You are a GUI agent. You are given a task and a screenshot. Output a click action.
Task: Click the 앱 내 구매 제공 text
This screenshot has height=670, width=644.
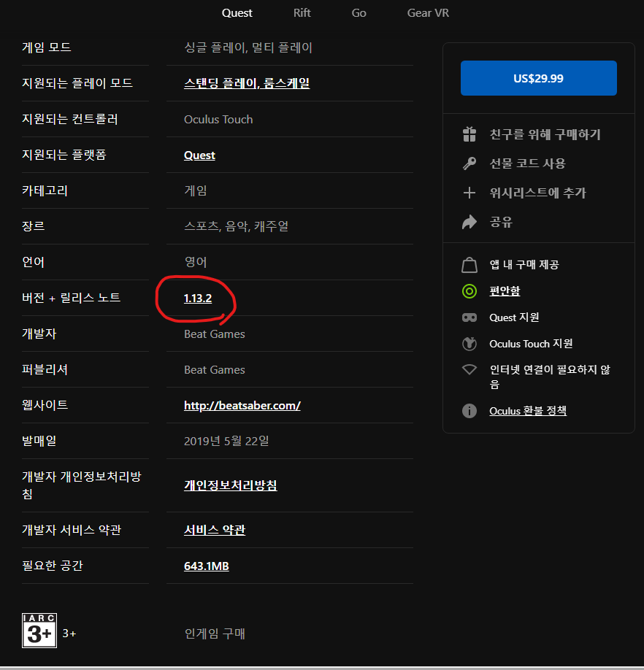(x=524, y=264)
